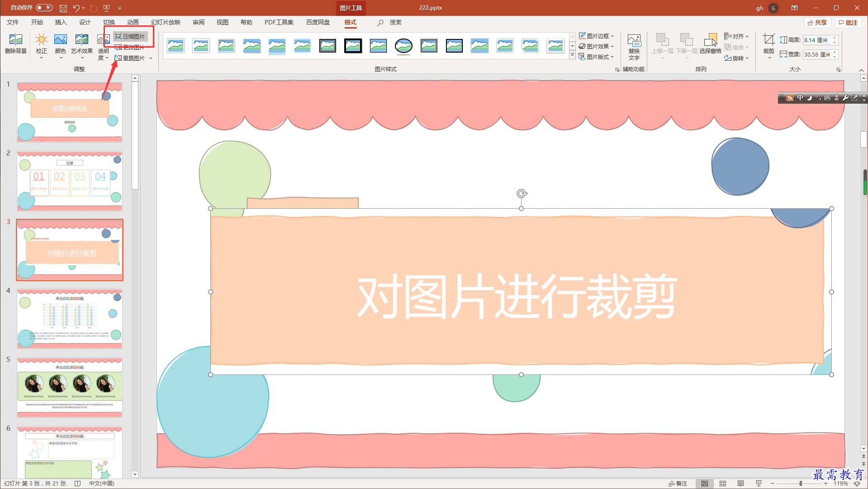This screenshot has height=489, width=868.
Task: Click the width (宽度) input field
Action: (818, 55)
